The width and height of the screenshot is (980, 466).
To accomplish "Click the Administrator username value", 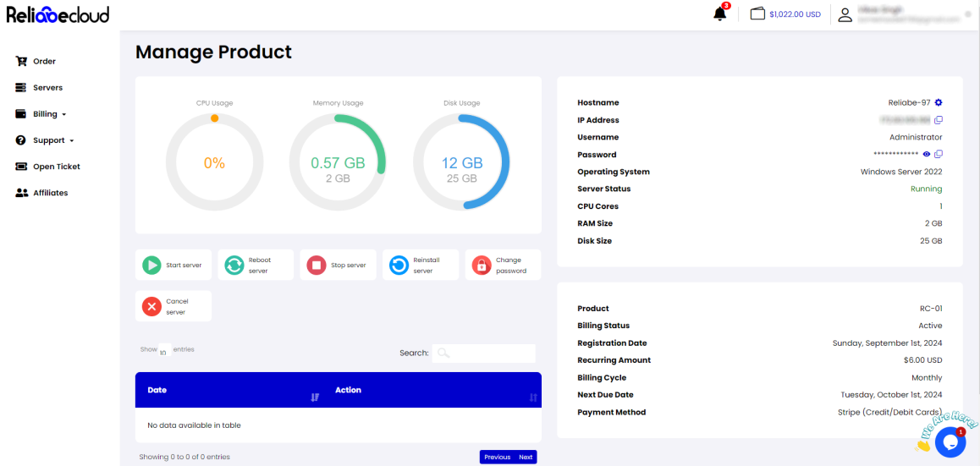I will point(916,137).
